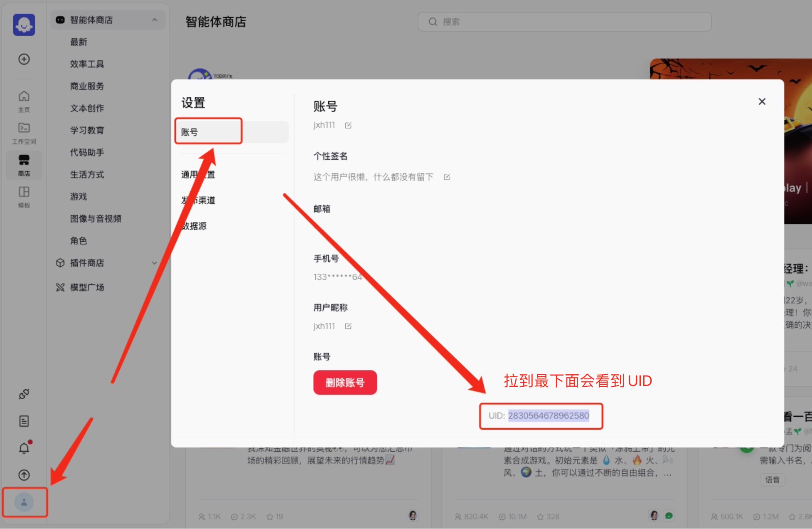
Task: Select the 角色 category
Action: pos(79,240)
